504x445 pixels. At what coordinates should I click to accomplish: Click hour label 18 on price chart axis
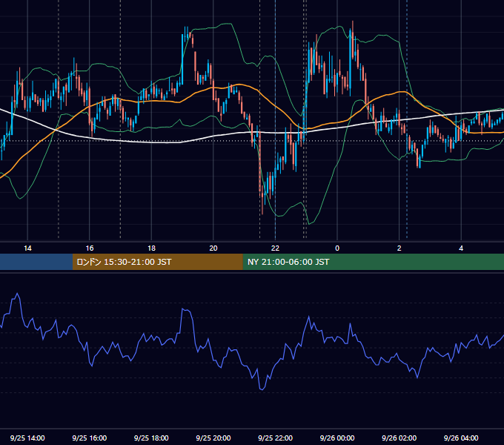[x=151, y=248]
